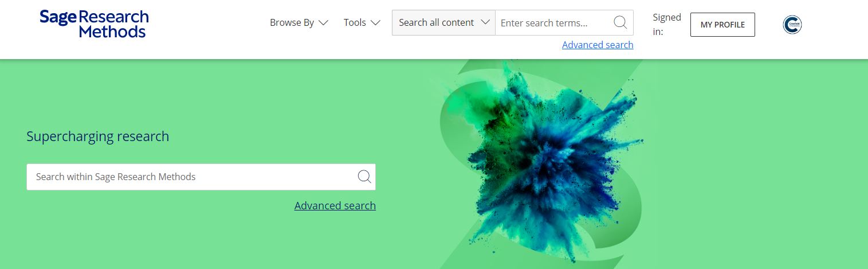Open the Sage Research Methods home logo
The height and width of the screenshot is (269, 868).
coord(94,24)
